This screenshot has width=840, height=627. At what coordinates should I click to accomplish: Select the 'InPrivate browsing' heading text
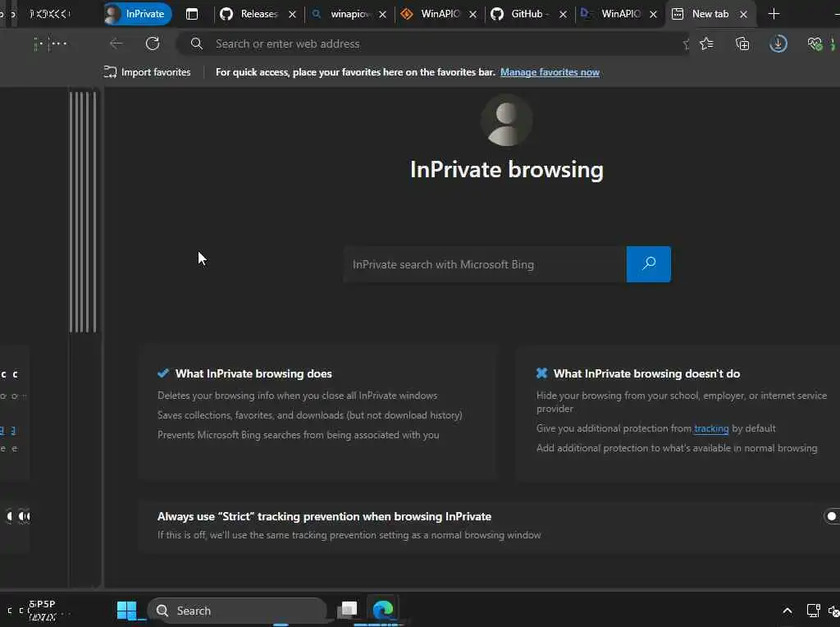[x=507, y=170]
